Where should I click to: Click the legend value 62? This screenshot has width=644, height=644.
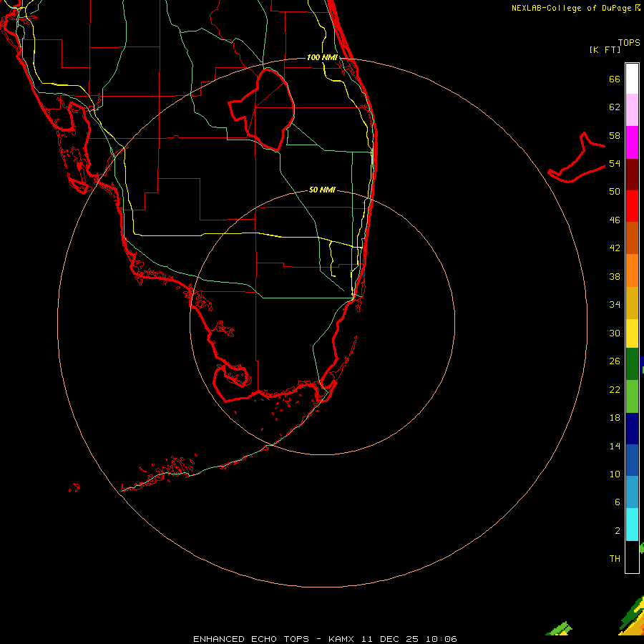(x=615, y=107)
